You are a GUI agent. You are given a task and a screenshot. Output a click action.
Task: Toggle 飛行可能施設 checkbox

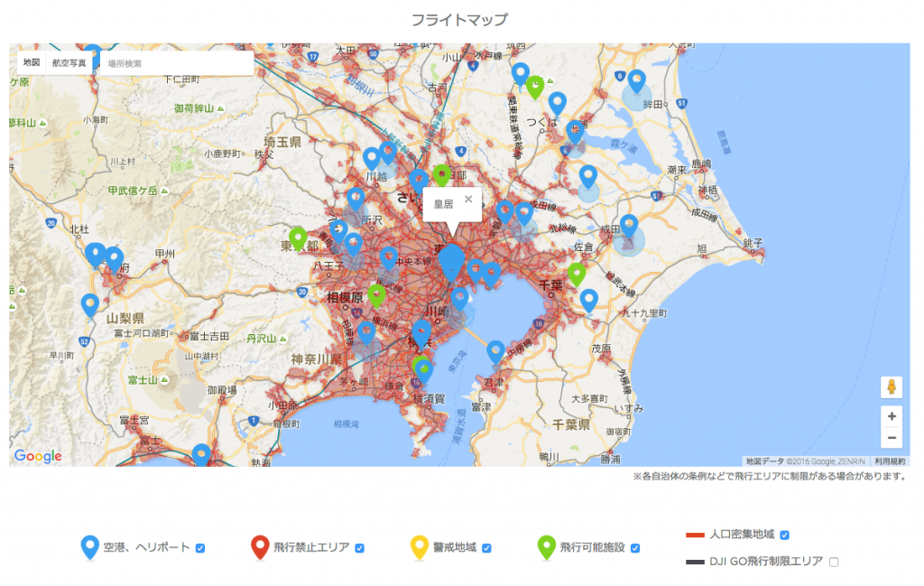(635, 548)
